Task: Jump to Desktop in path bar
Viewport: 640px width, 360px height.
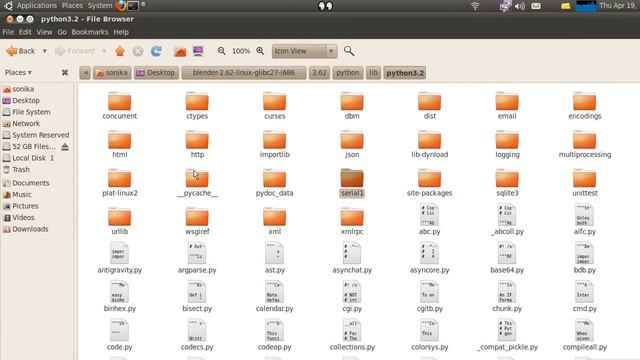Action: pos(156,73)
